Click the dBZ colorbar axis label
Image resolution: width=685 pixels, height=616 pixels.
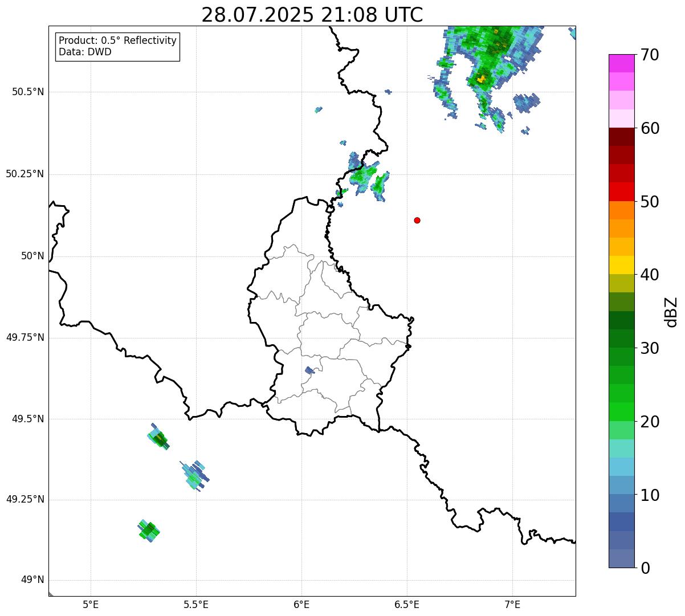click(x=671, y=312)
